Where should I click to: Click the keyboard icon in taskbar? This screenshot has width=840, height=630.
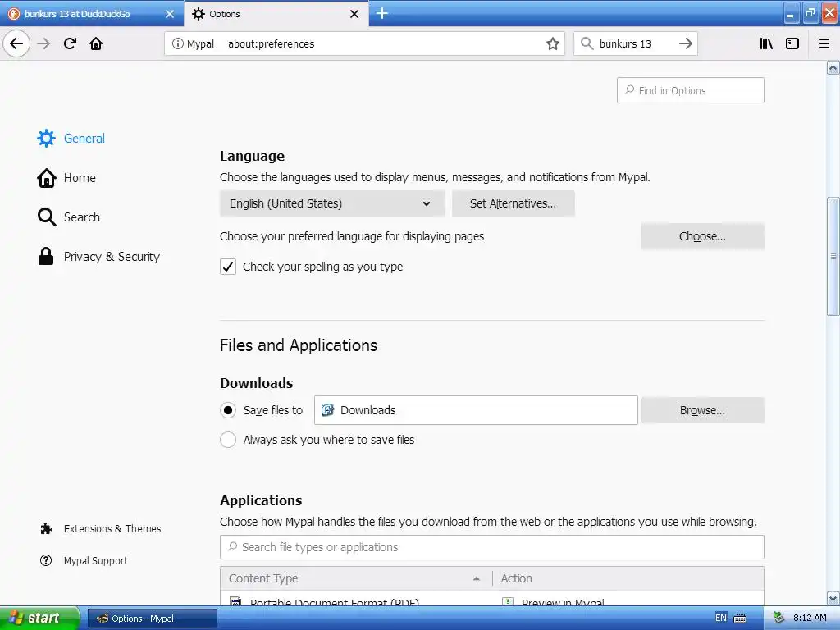pos(740,619)
